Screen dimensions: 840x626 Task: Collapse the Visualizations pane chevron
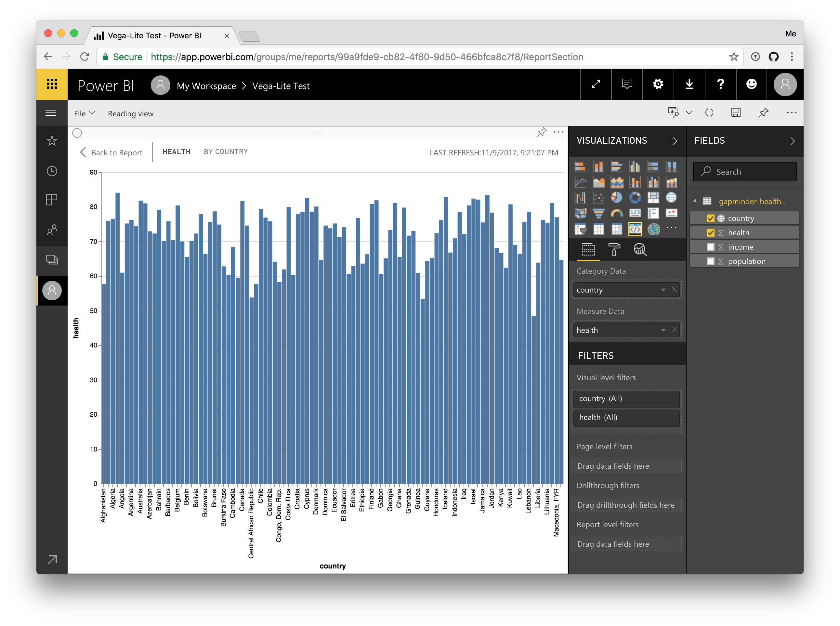pyautogui.click(x=675, y=141)
